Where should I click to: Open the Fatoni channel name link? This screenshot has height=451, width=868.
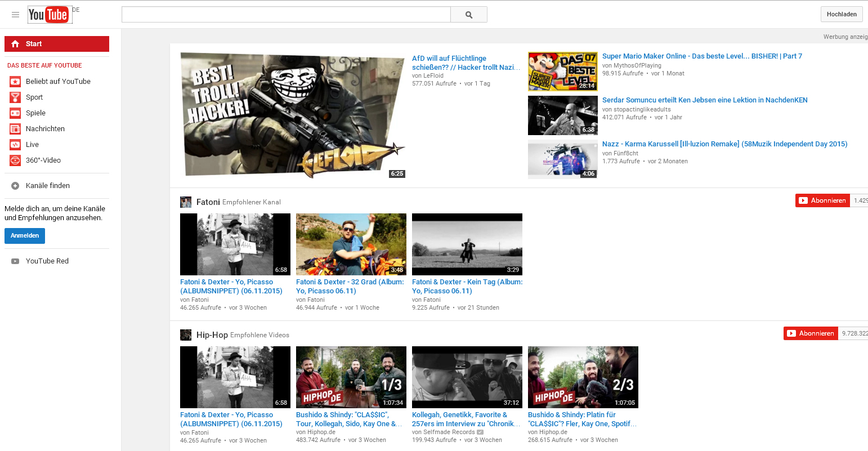[x=208, y=202]
